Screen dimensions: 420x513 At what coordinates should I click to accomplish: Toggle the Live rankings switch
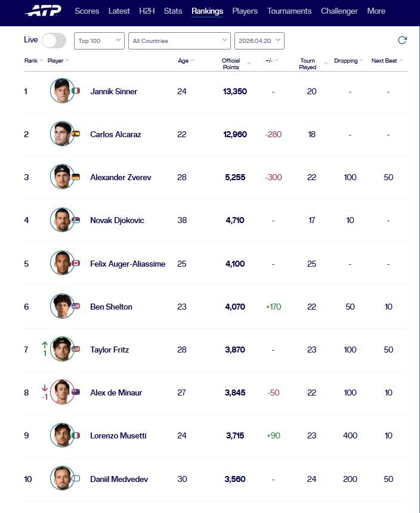pyautogui.click(x=54, y=40)
